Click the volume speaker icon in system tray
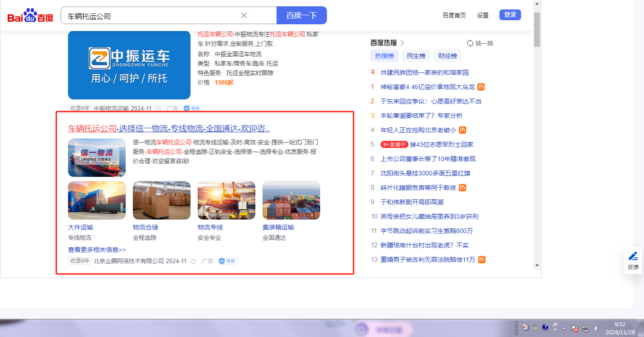 (596, 328)
